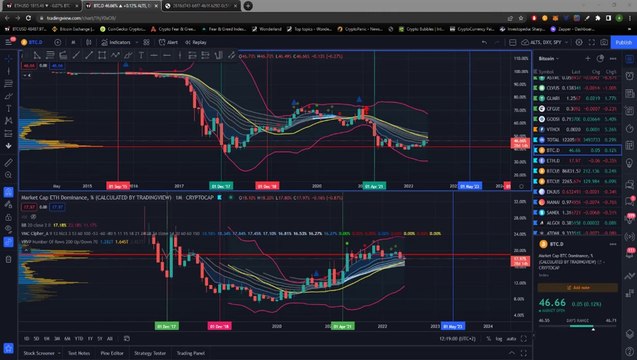Screen dimensions: 637x360
Task: Open the watchlist panel icon in right sidebar
Action: coord(629,59)
